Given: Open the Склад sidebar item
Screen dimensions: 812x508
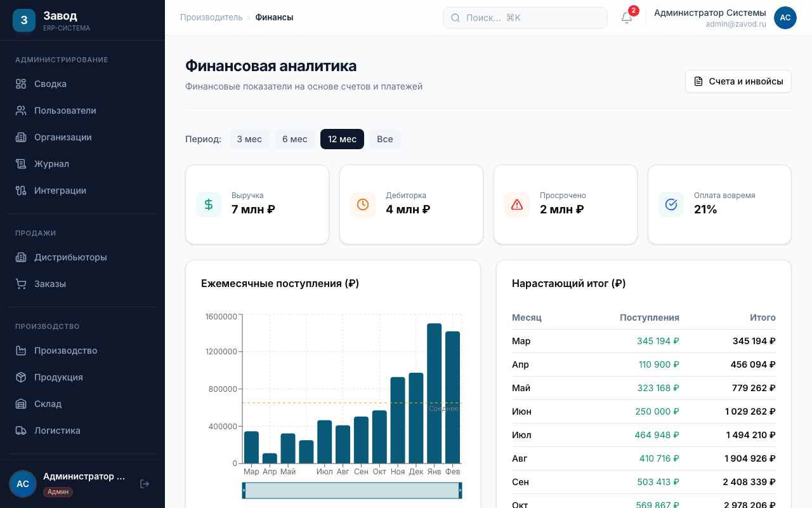Looking at the screenshot, I should point(48,404).
